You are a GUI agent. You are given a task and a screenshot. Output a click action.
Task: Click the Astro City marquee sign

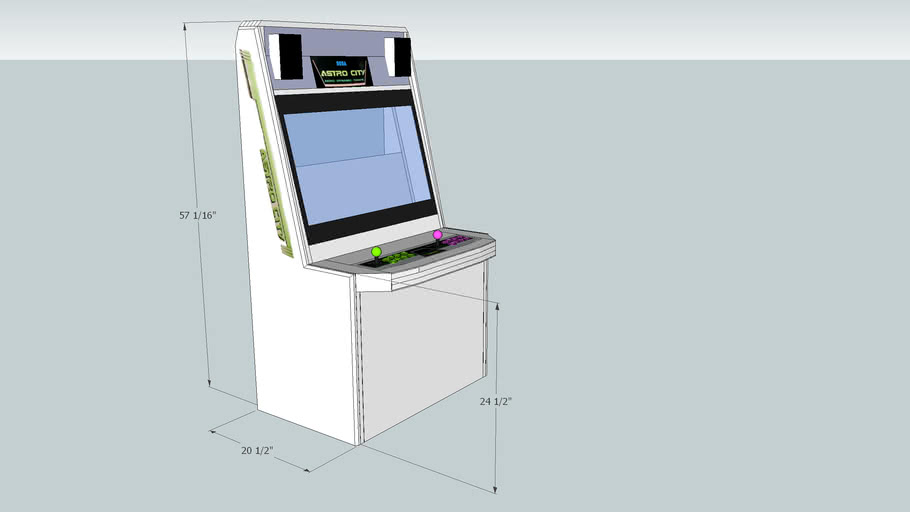coord(341,71)
